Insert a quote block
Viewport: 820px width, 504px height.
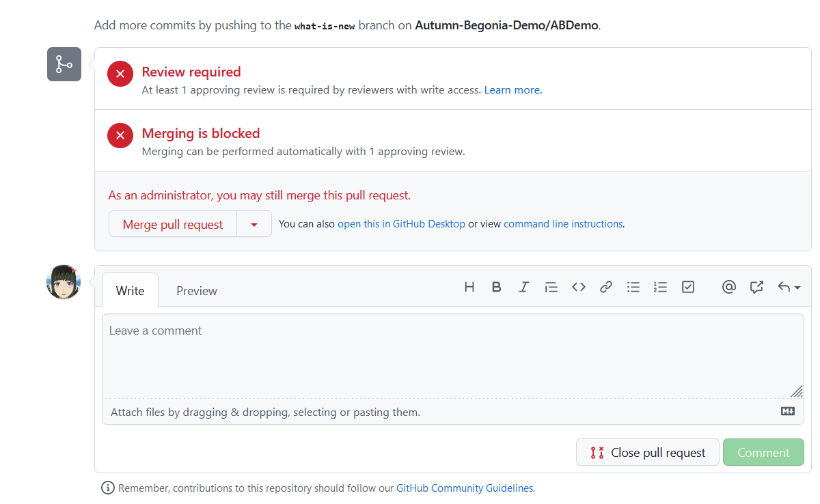pos(551,287)
